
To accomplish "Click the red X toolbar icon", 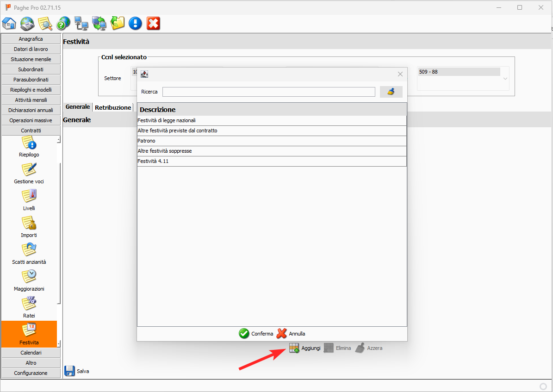I will coord(153,23).
